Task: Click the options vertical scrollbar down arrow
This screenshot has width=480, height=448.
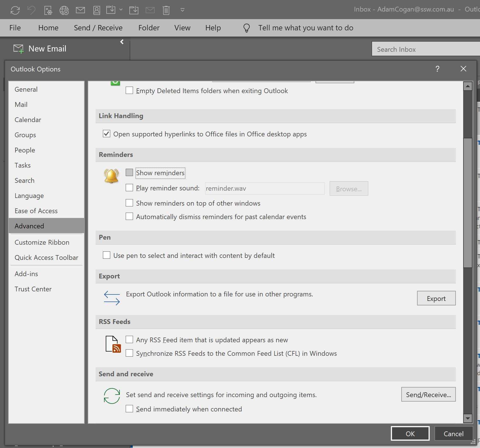Action: pos(467,418)
